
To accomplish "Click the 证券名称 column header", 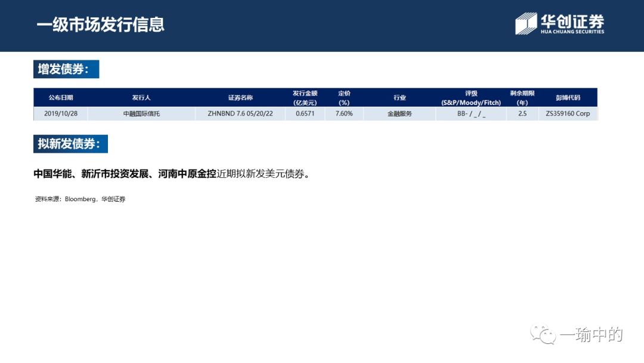I will coord(240,97).
